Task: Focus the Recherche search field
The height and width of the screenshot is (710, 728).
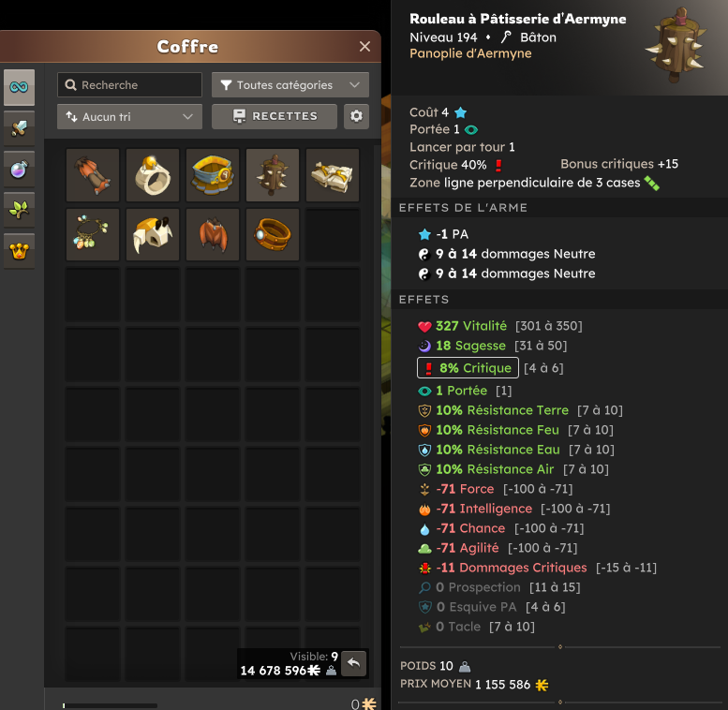Action: (129, 85)
